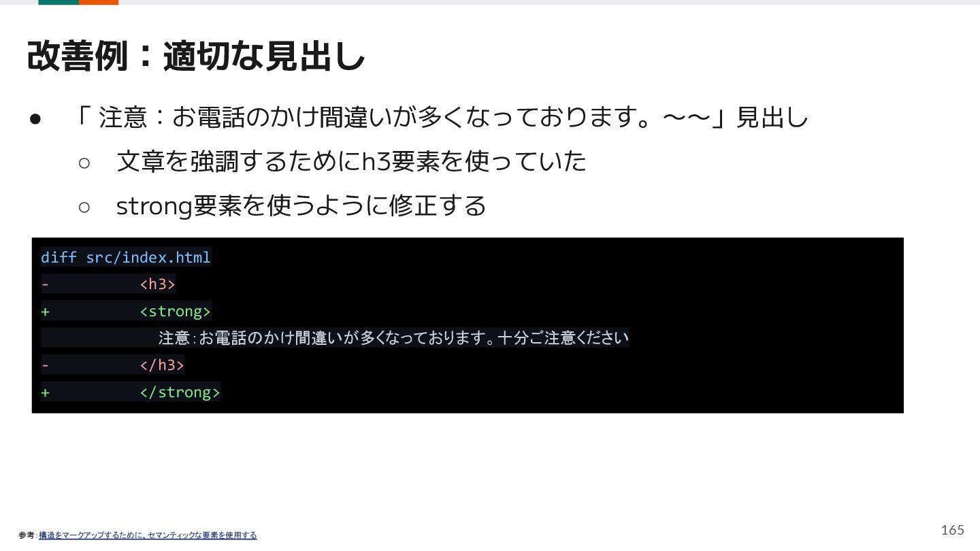The width and height of the screenshot is (980, 551).
Task: Click the plus sign before </strong>
Action: point(46,393)
